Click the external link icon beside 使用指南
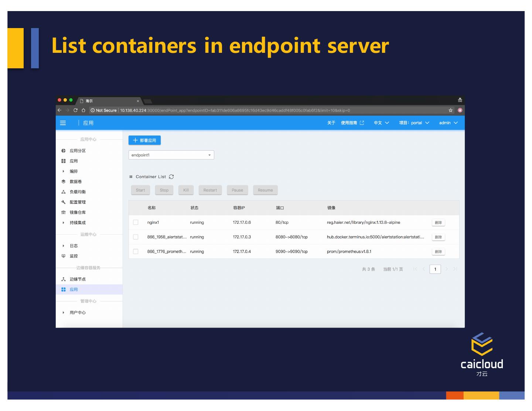The image size is (532, 411). pos(362,123)
